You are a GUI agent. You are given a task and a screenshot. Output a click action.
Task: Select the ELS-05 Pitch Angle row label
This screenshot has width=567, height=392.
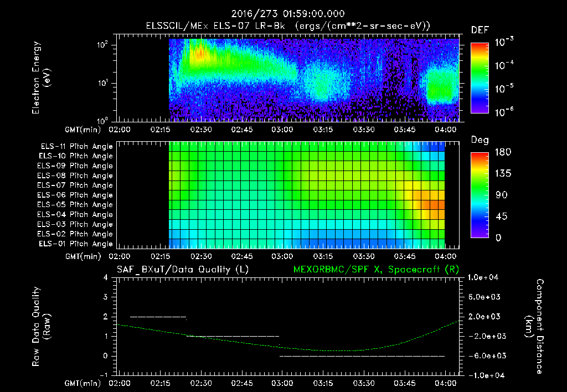[x=75, y=205]
